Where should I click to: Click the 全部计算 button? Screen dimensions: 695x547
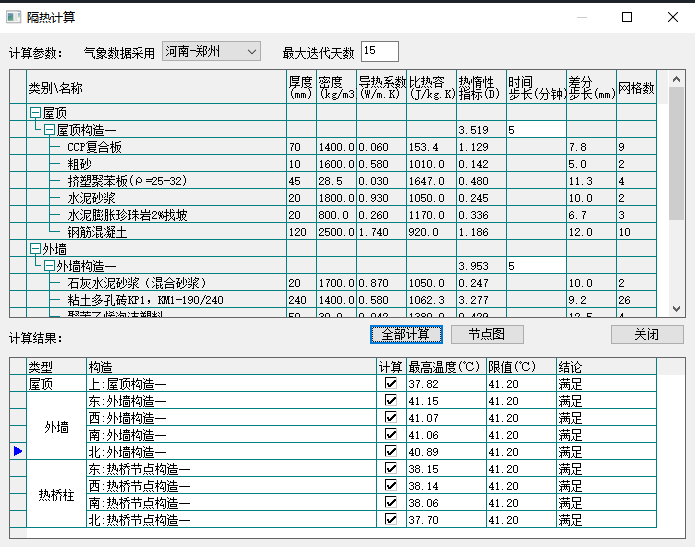pyautogui.click(x=405, y=334)
